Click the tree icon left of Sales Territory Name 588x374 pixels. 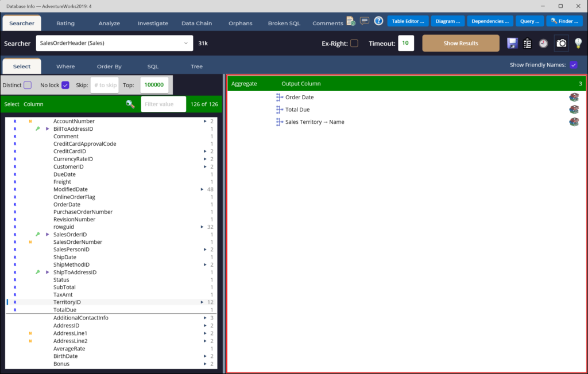click(x=280, y=122)
